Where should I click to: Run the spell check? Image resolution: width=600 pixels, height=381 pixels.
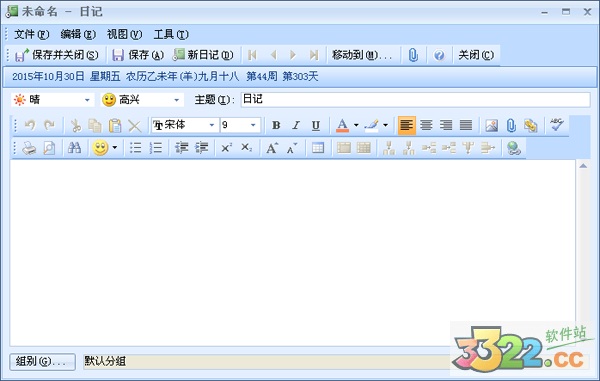pyautogui.click(x=557, y=125)
